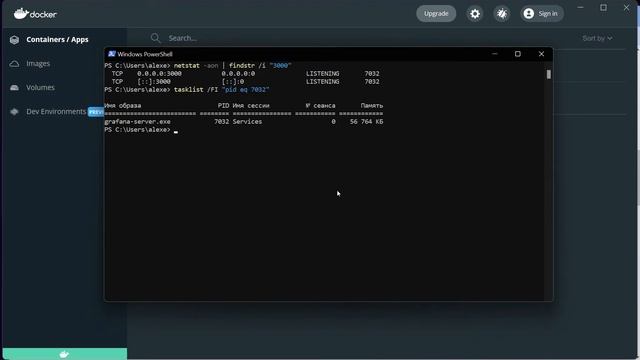Open the troubleshoot bug icon
640x360 pixels.
tap(502, 14)
